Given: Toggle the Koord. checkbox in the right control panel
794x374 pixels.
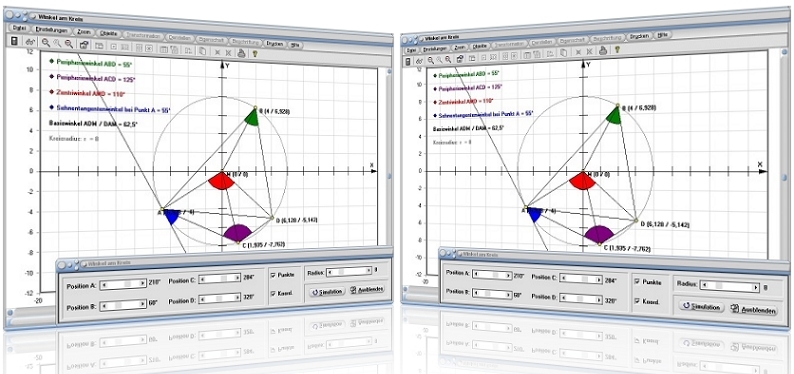Looking at the screenshot, I should [x=637, y=301].
